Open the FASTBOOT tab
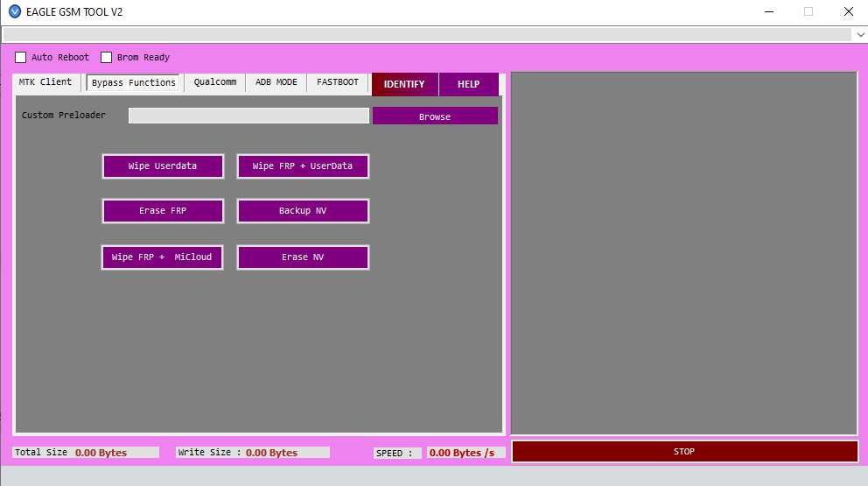The height and width of the screenshot is (486, 868). click(x=337, y=82)
